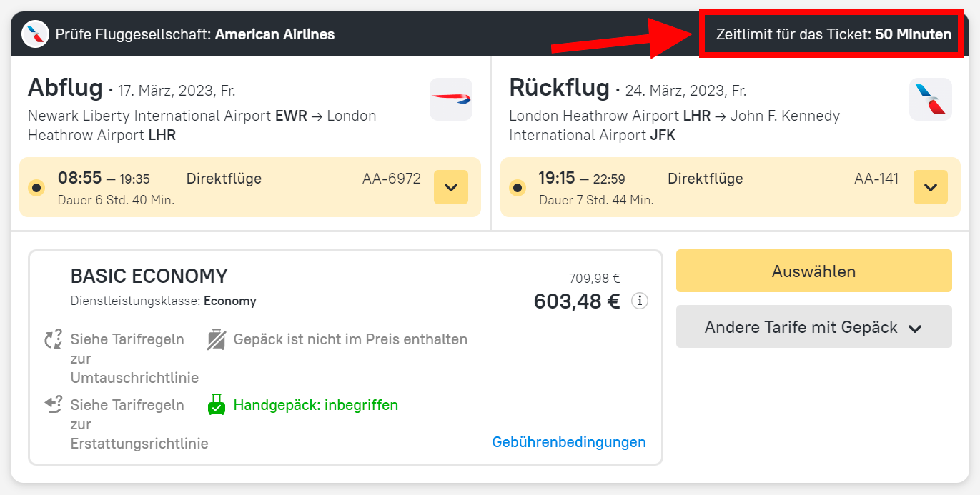Open Andere Tarife mit Gepäck dropdown
The width and height of the screenshot is (980, 495).
click(x=813, y=327)
